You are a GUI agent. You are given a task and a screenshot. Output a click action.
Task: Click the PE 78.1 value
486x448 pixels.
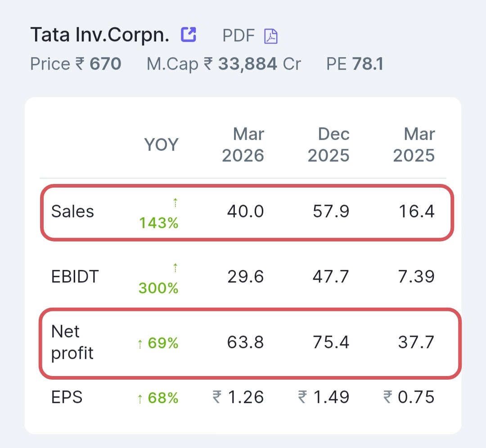[x=355, y=64]
